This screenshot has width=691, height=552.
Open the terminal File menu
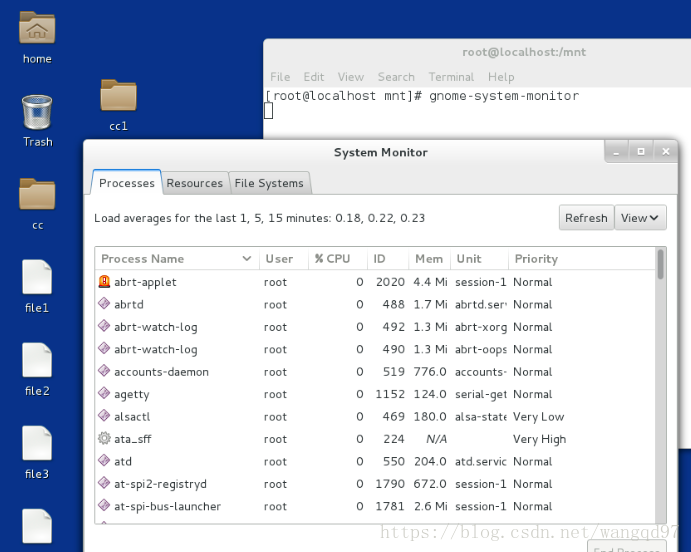(280, 77)
